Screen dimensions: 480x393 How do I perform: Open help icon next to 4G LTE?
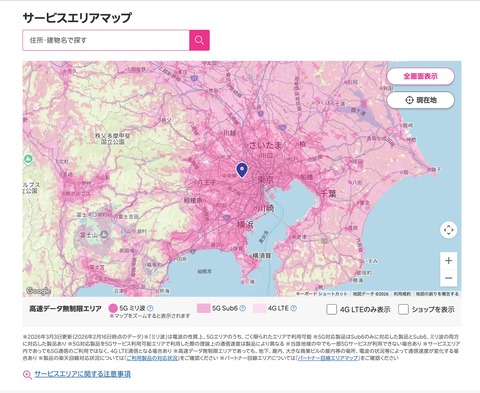[x=293, y=308]
